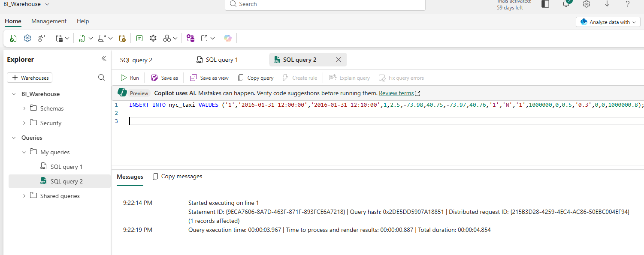
Task: Collapse the BI_Warehouse tree node
Action: (x=14, y=94)
